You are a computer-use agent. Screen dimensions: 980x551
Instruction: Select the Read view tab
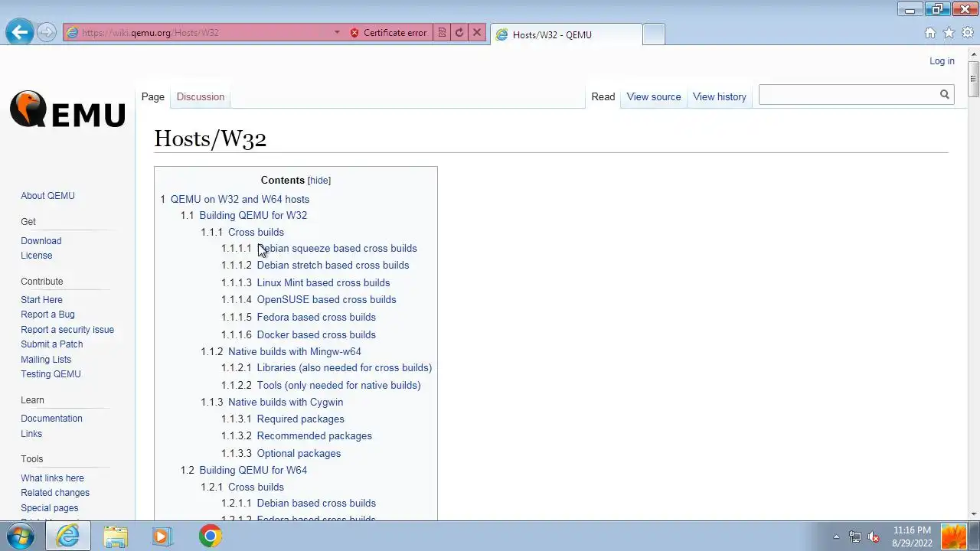tap(603, 96)
